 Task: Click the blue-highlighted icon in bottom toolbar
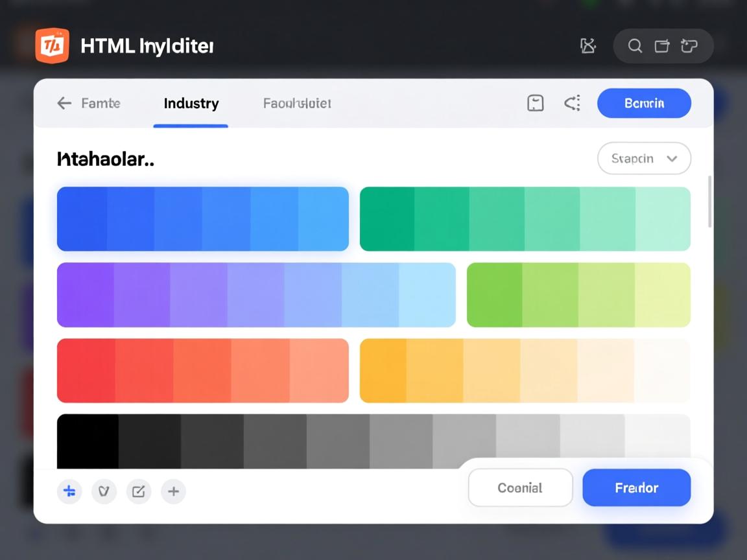pos(69,491)
